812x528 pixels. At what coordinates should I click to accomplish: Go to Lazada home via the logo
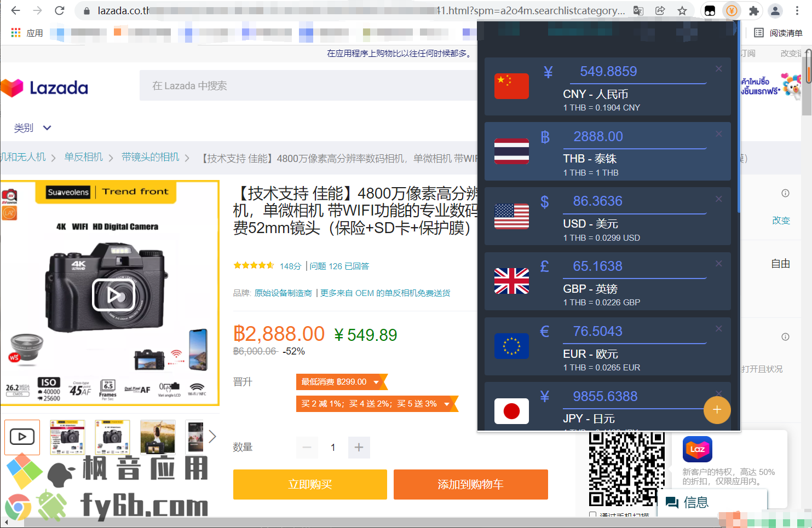coord(45,88)
